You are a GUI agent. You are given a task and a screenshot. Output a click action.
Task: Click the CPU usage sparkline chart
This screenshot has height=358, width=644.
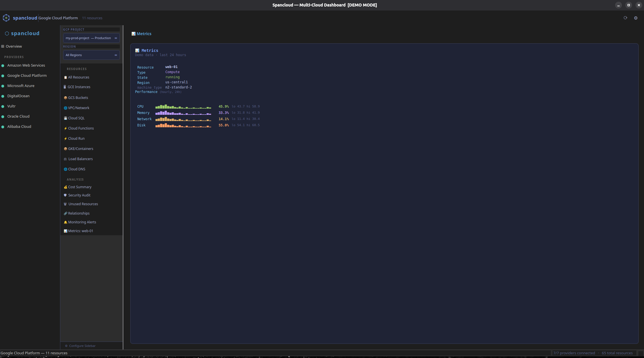click(x=183, y=107)
